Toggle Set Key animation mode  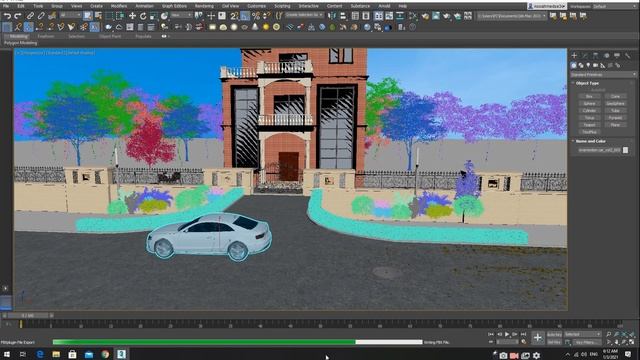(x=554, y=342)
